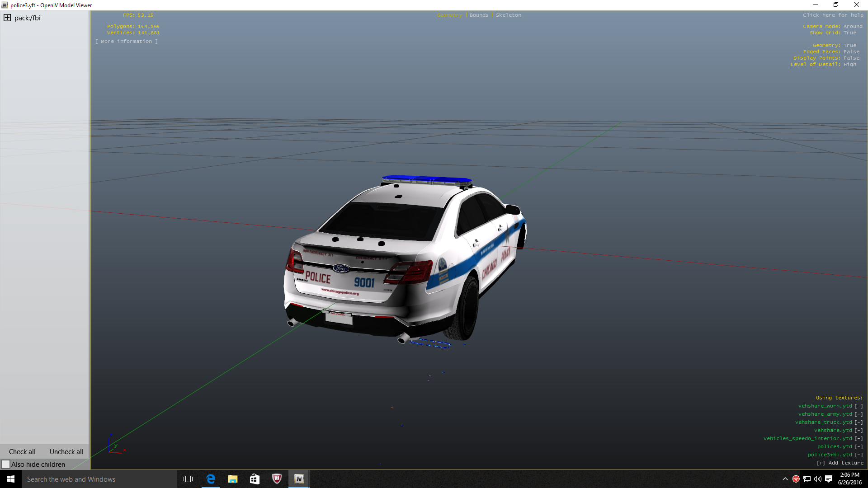Open Task View in taskbar
This screenshot has height=488, width=868.
pos(188,479)
